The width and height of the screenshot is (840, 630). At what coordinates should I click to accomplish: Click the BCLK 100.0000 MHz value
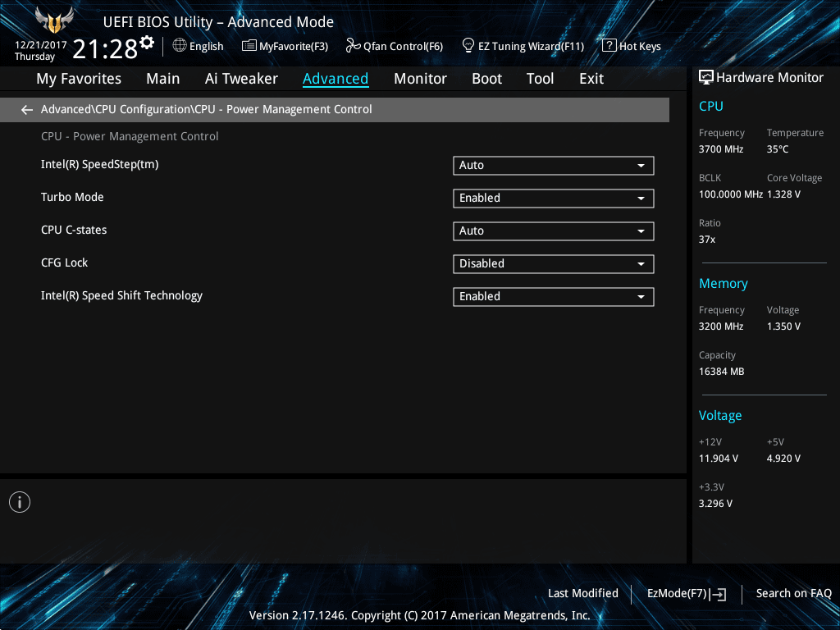tap(731, 194)
